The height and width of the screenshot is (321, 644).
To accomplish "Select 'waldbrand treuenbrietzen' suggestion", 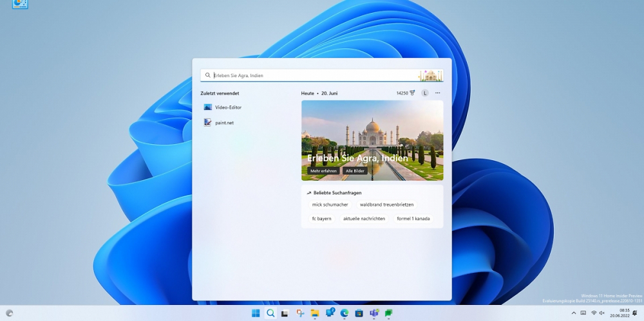I will [386, 205].
